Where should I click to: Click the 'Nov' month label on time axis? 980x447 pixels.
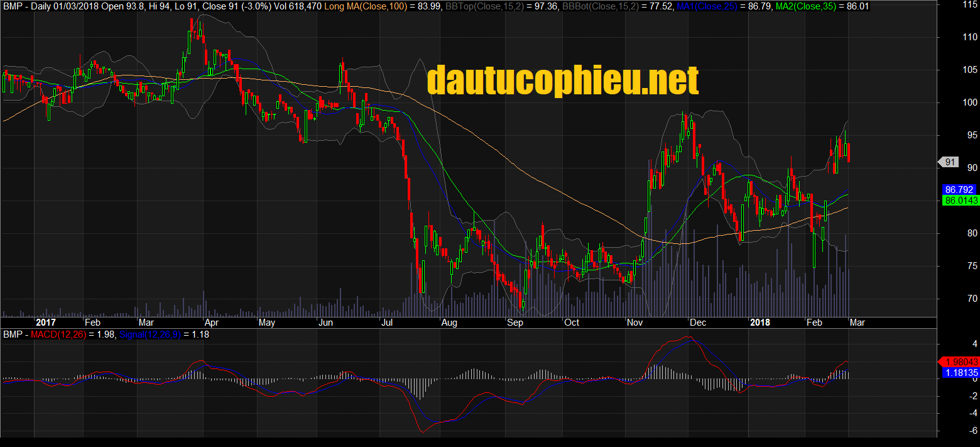[x=635, y=323]
